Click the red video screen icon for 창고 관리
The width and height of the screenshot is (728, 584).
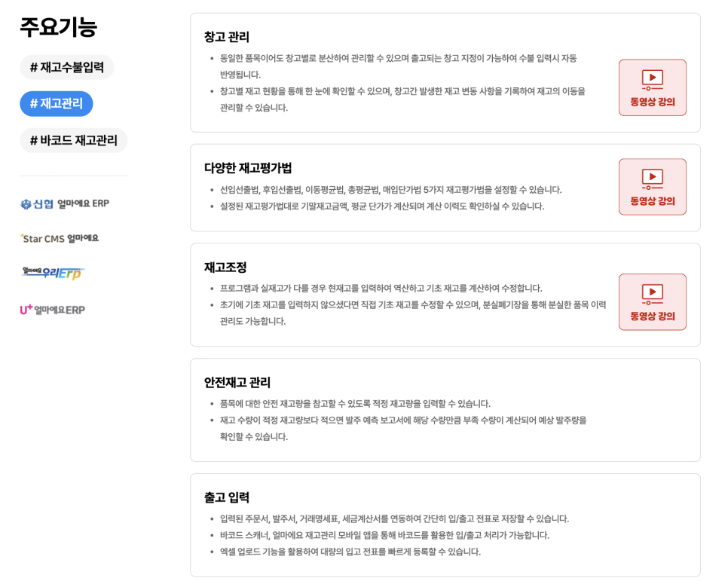pyautogui.click(x=652, y=77)
